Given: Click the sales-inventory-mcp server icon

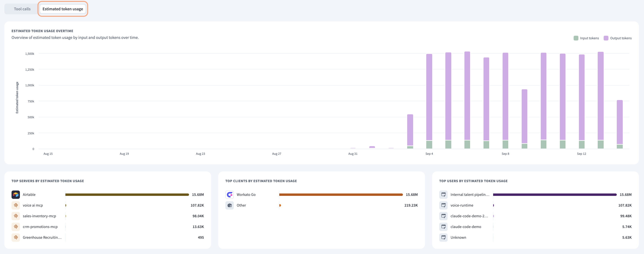Looking at the screenshot, I should (16, 216).
